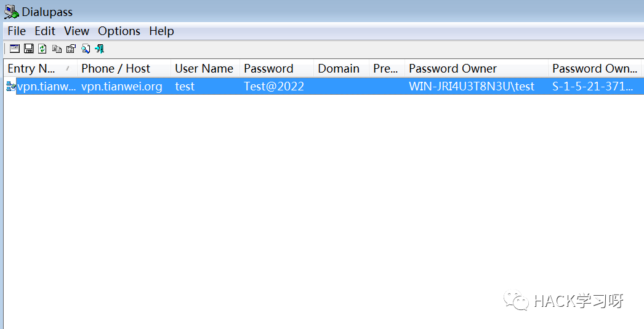The height and width of the screenshot is (329, 644).
Task: Click the Show Advanced Options toolbar icon
Action: [15, 49]
